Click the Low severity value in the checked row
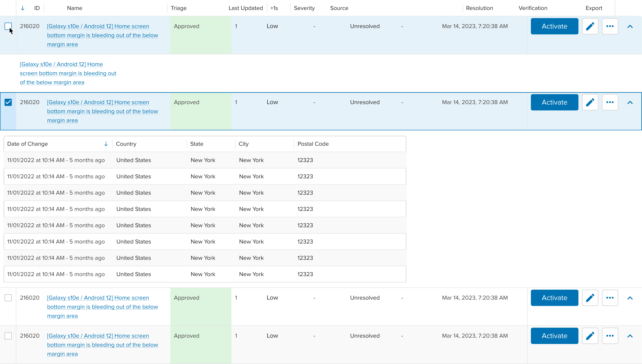This screenshot has height=364, width=642. 272,102
